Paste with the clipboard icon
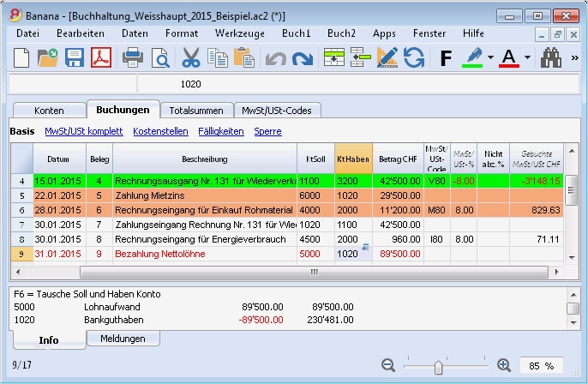588x384 pixels. (x=243, y=58)
